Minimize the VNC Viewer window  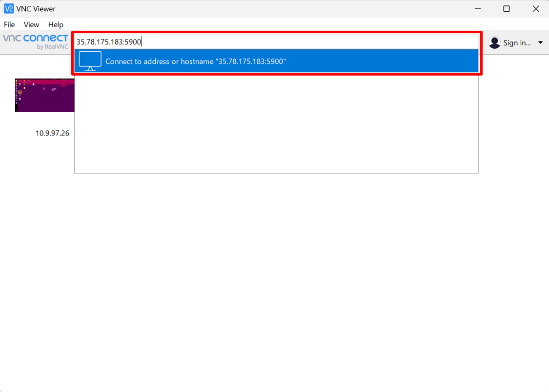477,9
